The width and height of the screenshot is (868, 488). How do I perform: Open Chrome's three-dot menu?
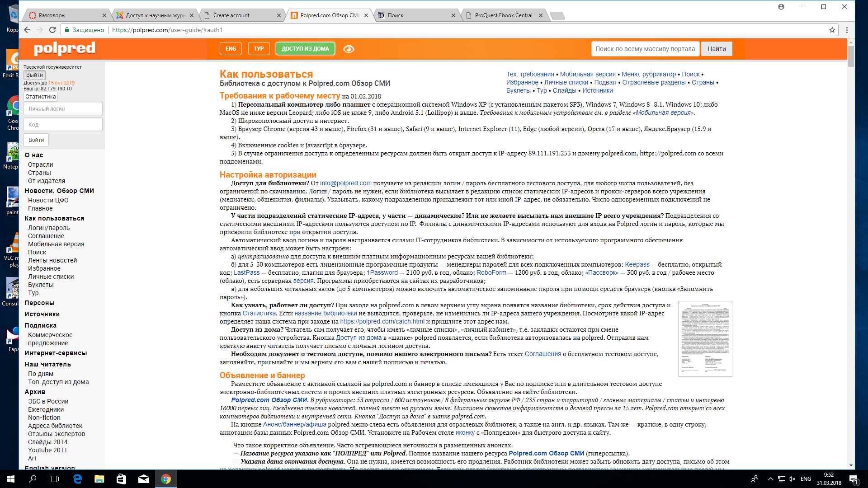pos(847,30)
